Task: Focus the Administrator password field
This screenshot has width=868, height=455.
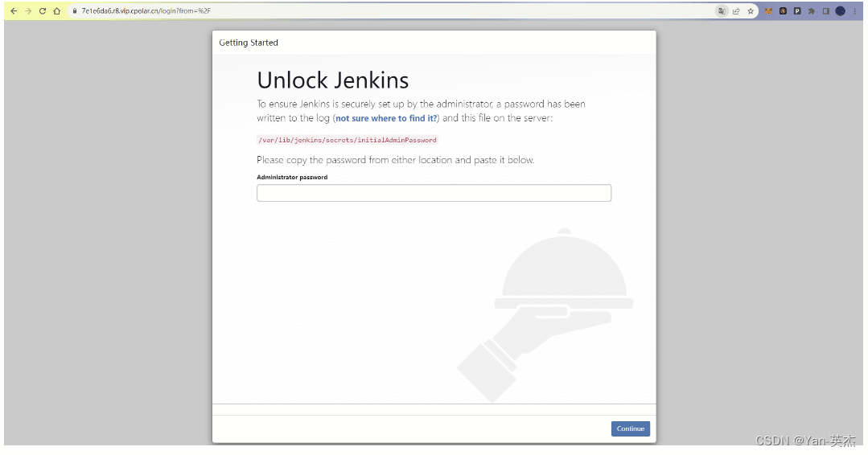Action: [x=434, y=193]
